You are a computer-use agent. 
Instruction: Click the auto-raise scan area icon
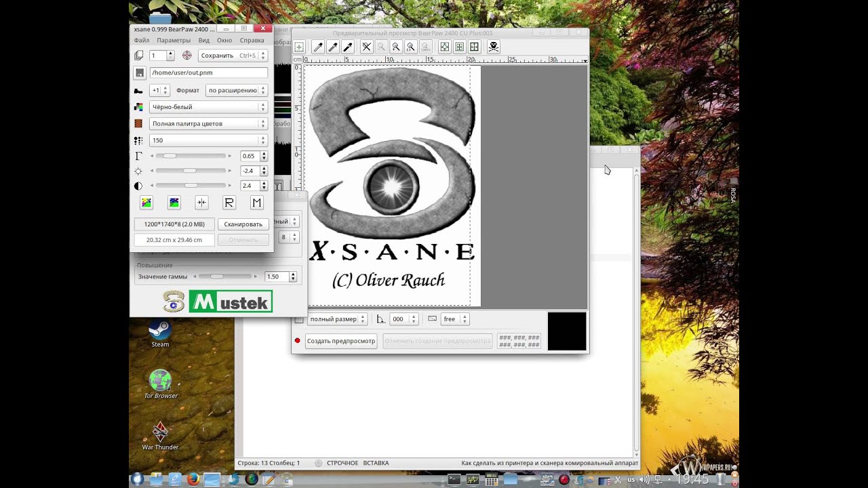pos(459,47)
